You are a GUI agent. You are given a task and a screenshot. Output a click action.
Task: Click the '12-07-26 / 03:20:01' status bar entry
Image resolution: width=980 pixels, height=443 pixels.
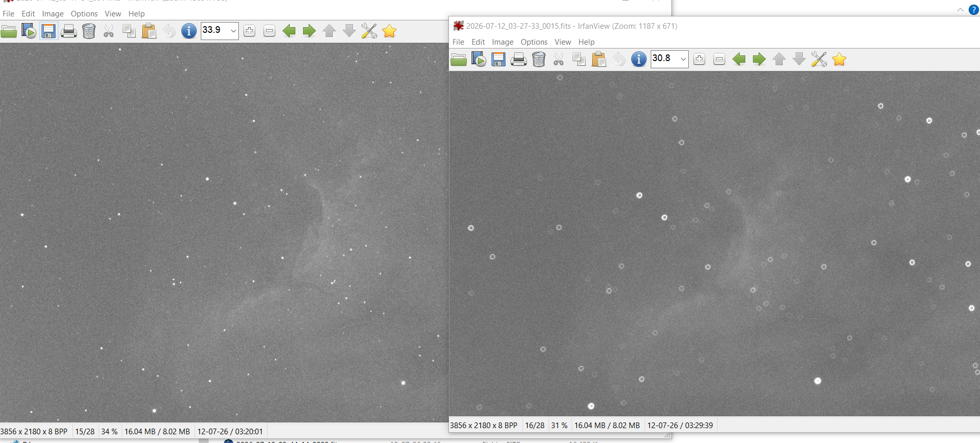pos(230,432)
